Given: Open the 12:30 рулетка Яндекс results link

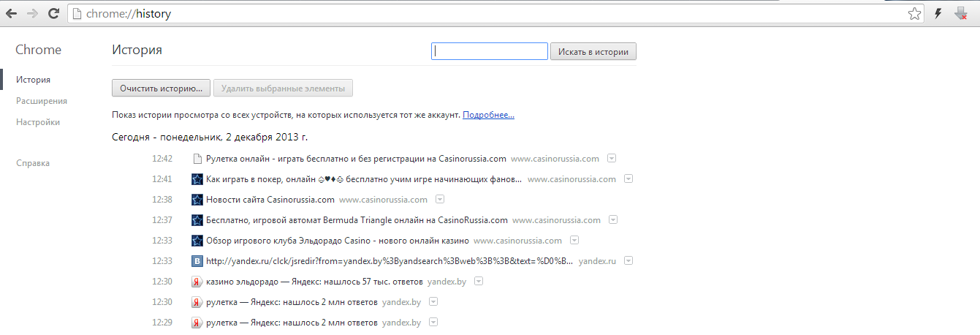Looking at the screenshot, I should (292, 302).
